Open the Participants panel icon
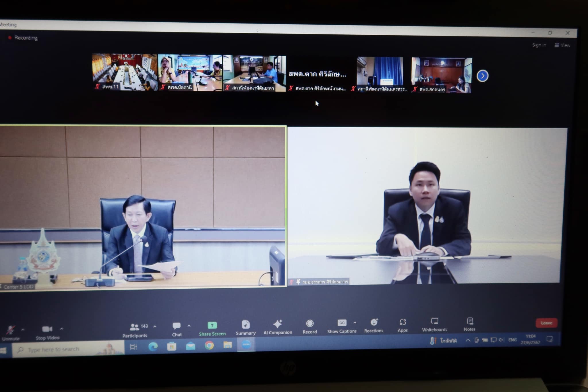This screenshot has width=588, height=392. coord(134,327)
